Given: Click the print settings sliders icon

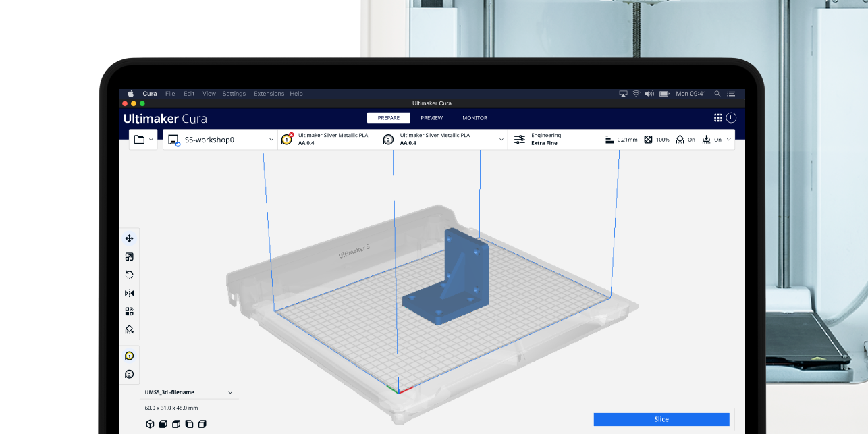Looking at the screenshot, I should 520,140.
